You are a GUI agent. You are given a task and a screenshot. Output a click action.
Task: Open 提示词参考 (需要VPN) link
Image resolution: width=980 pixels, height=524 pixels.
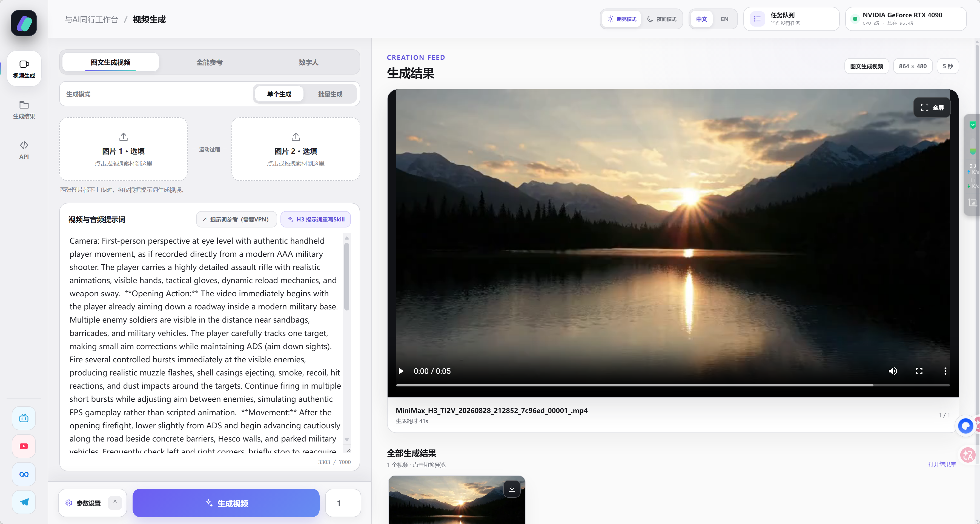coord(236,220)
